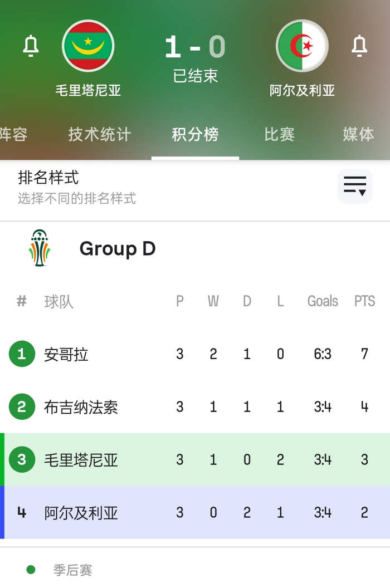Tap the 1 - 0 final score
The image size is (390, 588).
pyautogui.click(x=195, y=47)
